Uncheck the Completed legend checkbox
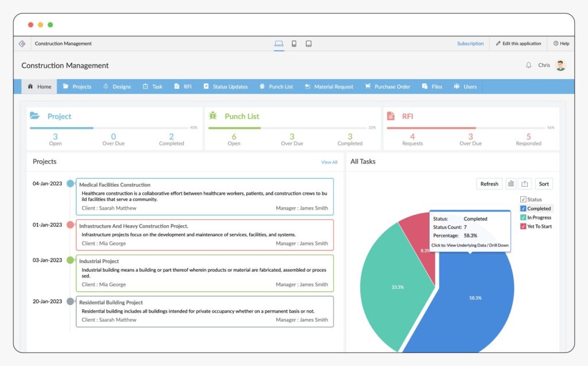The image size is (588, 366). click(x=523, y=209)
